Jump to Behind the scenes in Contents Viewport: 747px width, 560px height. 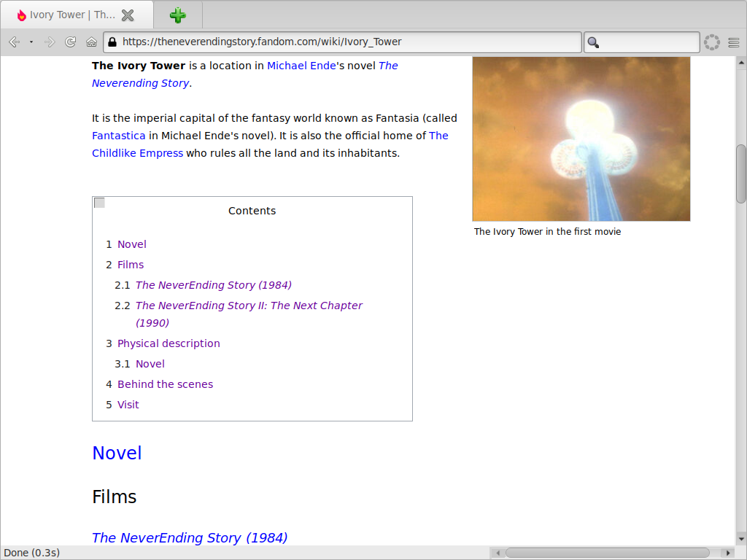[165, 384]
